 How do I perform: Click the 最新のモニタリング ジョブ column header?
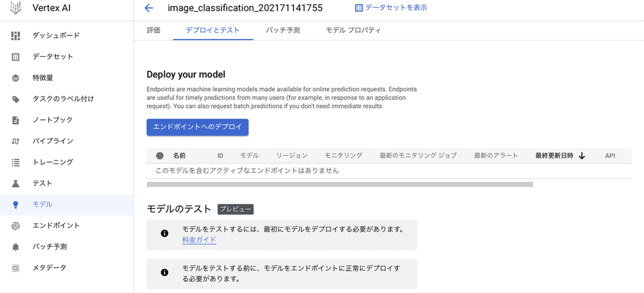pyautogui.click(x=418, y=156)
